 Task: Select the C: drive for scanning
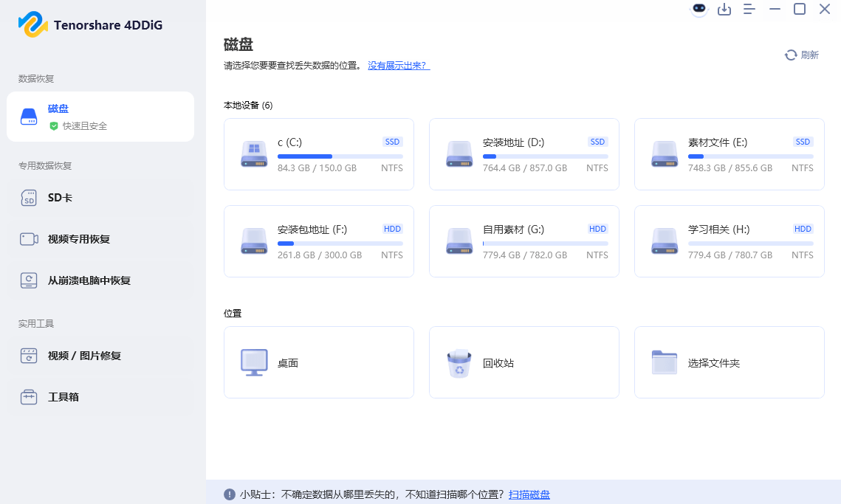318,153
